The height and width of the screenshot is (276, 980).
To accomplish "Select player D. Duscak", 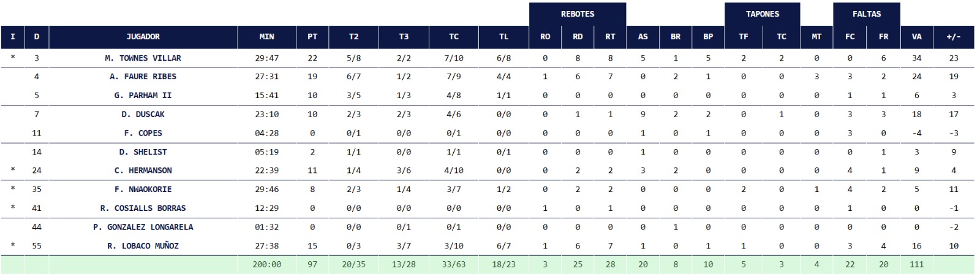I will pos(143,115).
